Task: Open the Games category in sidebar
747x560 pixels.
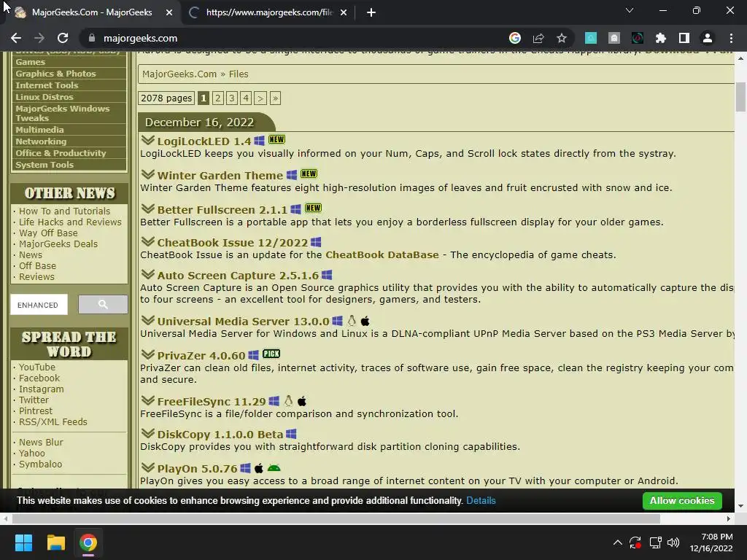Action: (x=31, y=62)
